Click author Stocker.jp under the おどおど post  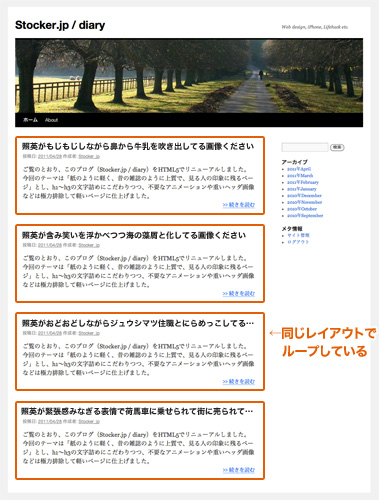[89, 333]
